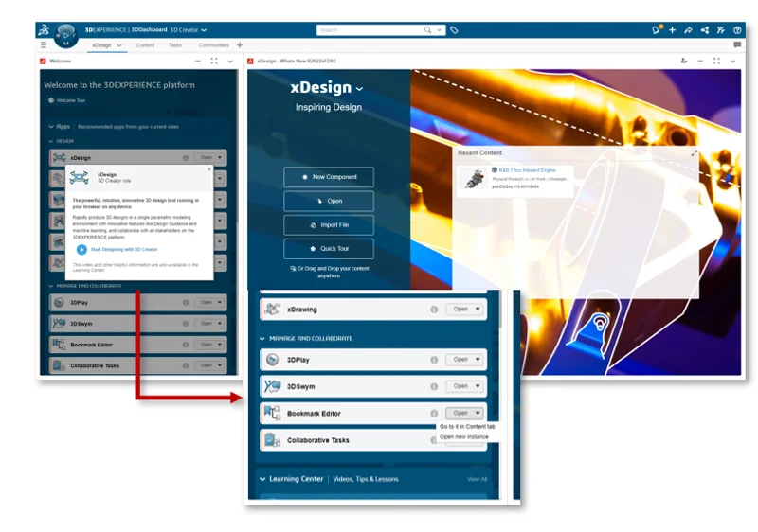Click the search magnifier icon
The image size is (758, 532).
[428, 30]
